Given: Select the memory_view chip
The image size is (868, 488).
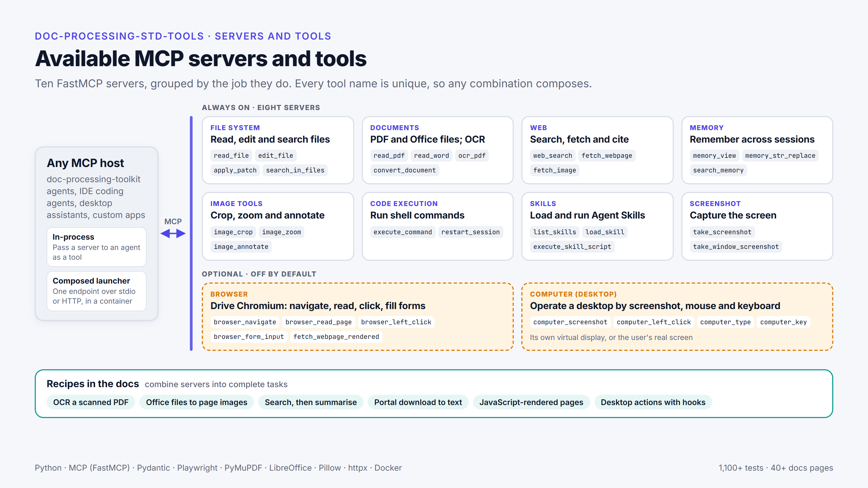Looking at the screenshot, I should coord(714,156).
